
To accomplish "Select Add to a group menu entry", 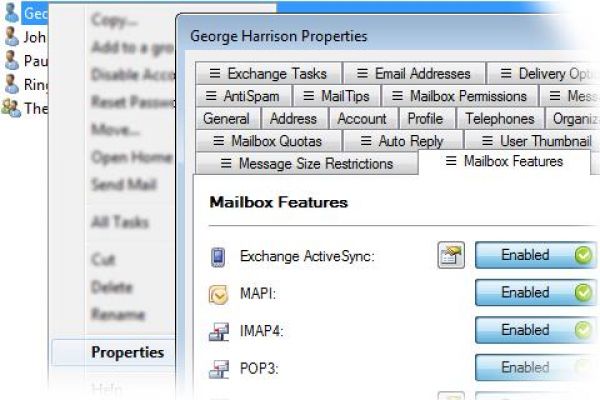I will (x=132, y=47).
